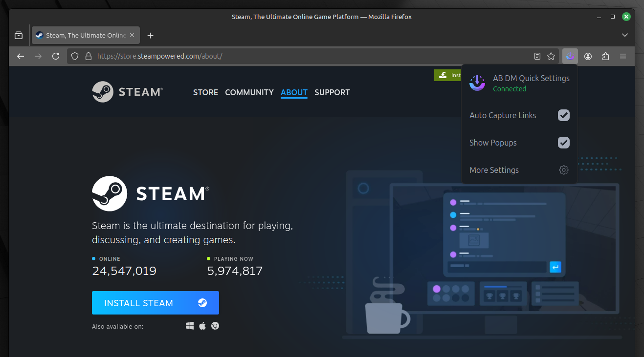Select the Steam logo in the site header
Screen dimensions: 644x357
pyautogui.click(x=127, y=92)
